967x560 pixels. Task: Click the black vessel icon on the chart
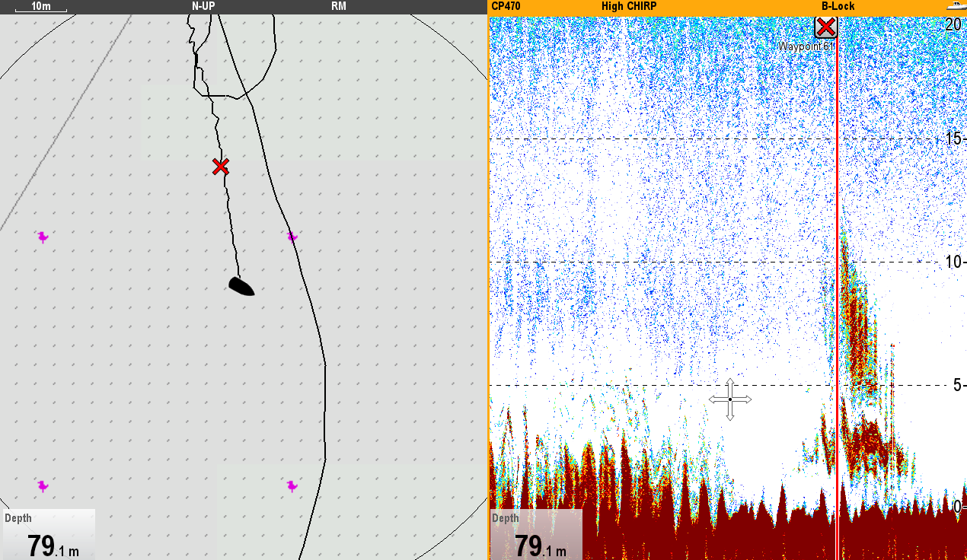click(241, 286)
